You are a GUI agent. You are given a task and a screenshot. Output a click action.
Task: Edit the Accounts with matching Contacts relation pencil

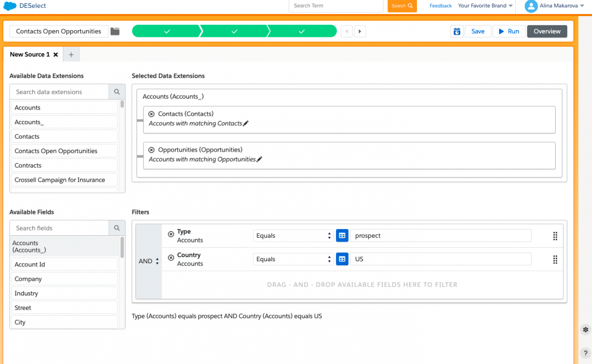[246, 123]
